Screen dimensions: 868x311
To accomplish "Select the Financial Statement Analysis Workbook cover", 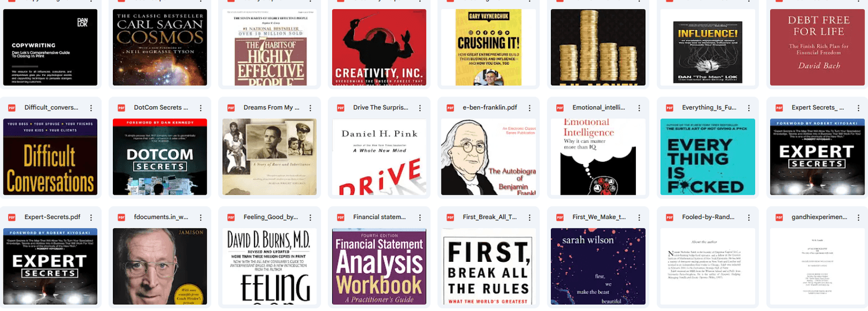I will click(379, 266).
